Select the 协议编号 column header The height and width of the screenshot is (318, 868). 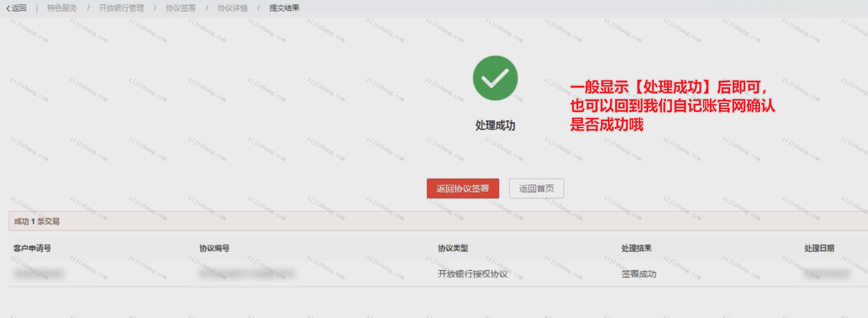(x=214, y=248)
